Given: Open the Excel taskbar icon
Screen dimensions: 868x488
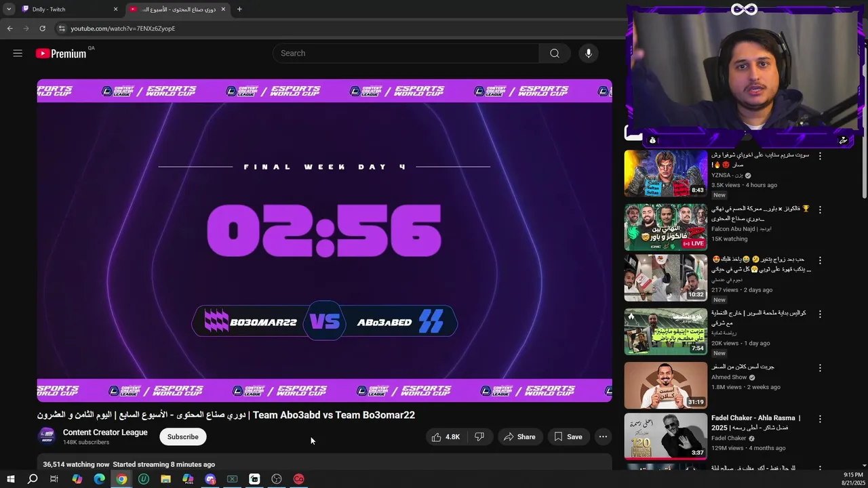Looking at the screenshot, I should click(x=232, y=479).
